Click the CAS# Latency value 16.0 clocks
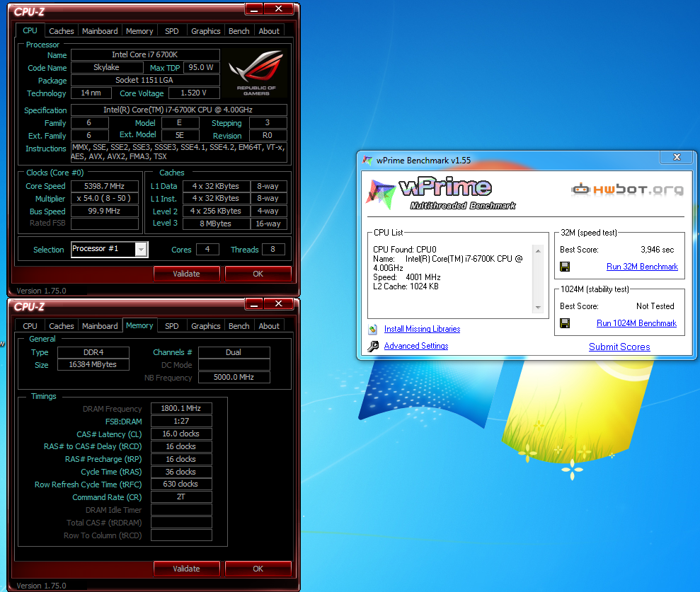This screenshot has width=700, height=592. pos(181,434)
